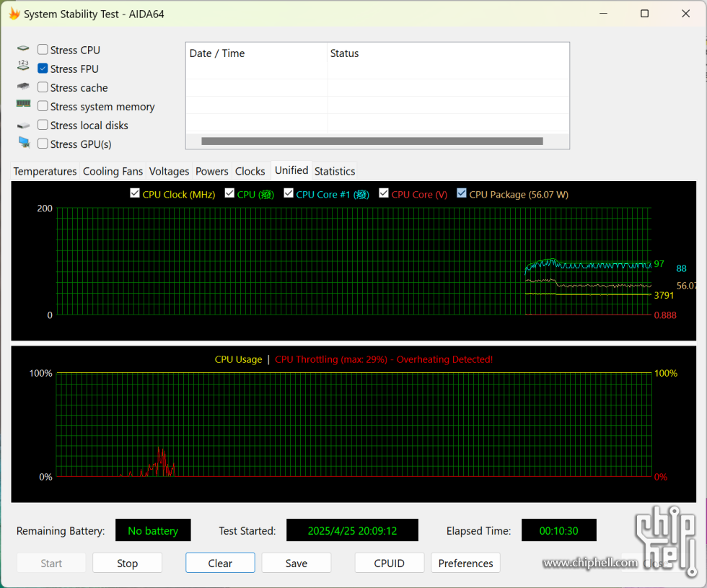Click the CPU chip icon beside Stress CPU
The width and height of the screenshot is (707, 588).
point(23,48)
